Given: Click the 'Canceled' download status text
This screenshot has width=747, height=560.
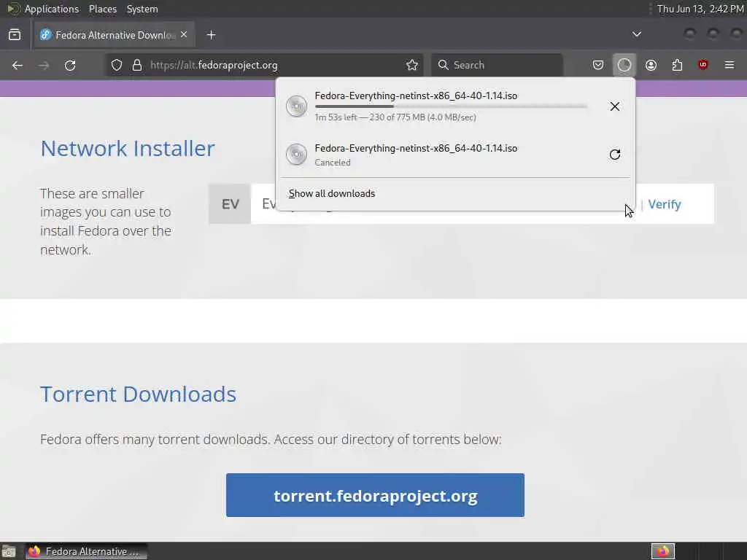Looking at the screenshot, I should (x=333, y=163).
